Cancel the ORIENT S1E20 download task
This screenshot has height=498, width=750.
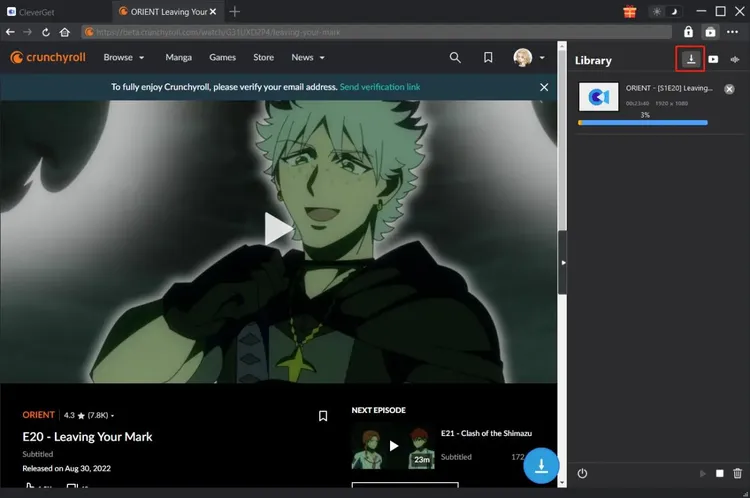(729, 90)
